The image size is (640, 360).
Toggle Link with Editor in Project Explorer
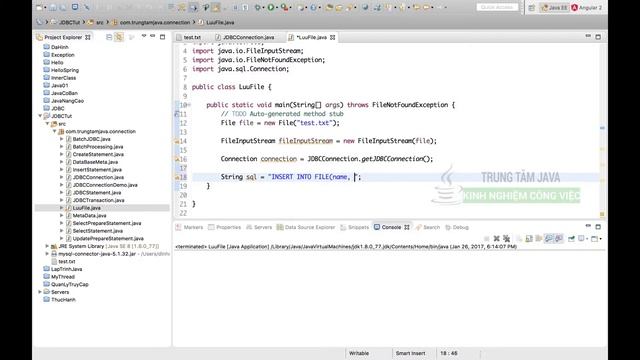119,37
